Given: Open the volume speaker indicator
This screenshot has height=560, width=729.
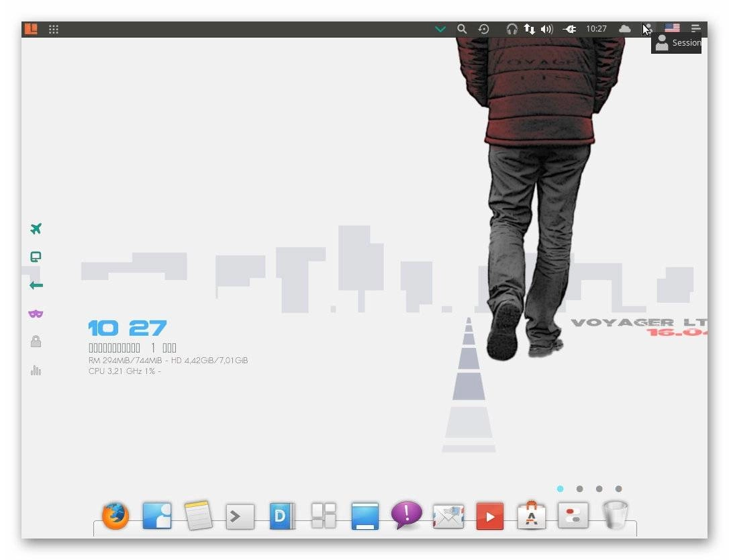Looking at the screenshot, I should [x=546, y=30].
